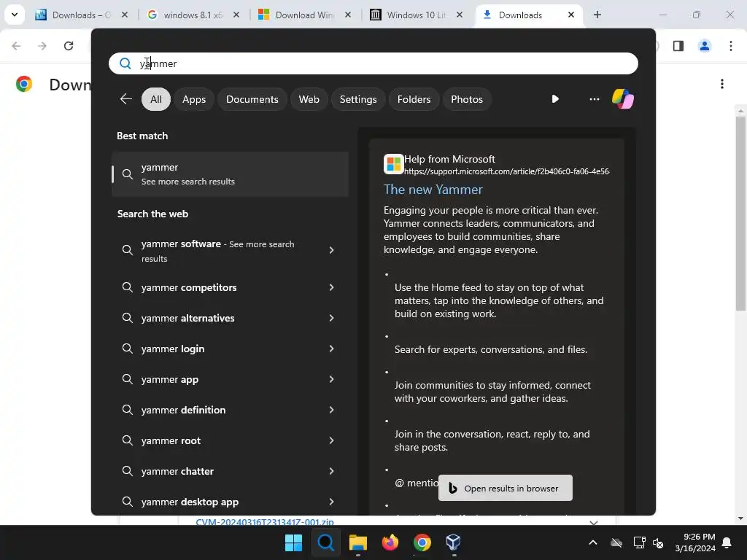
Task: Open Windows Start button on taskbar
Action: [x=293, y=542]
